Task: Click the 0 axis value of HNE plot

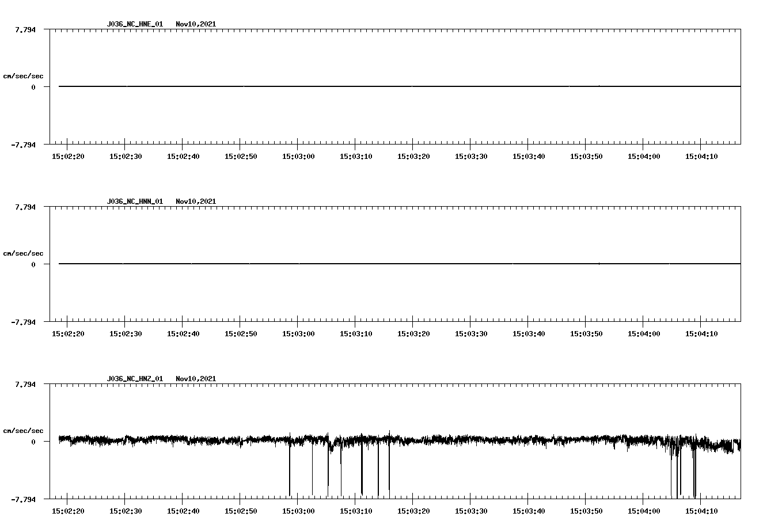Action: point(33,87)
